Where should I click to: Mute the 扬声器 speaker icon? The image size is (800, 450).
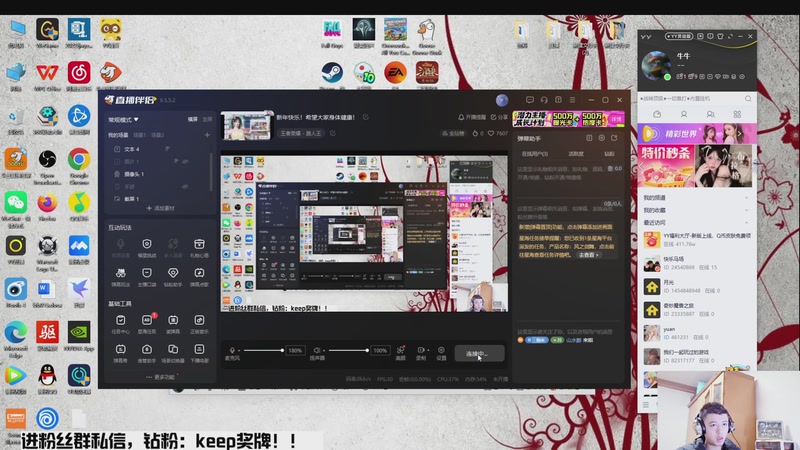317,351
